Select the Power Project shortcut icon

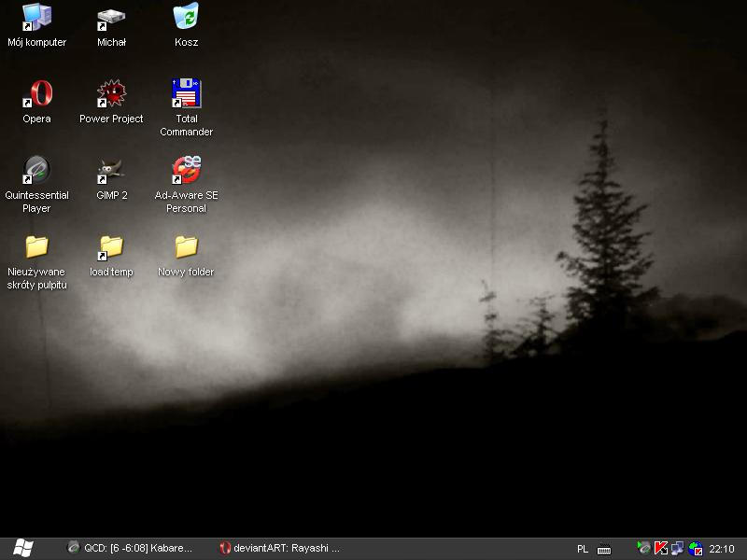point(111,94)
